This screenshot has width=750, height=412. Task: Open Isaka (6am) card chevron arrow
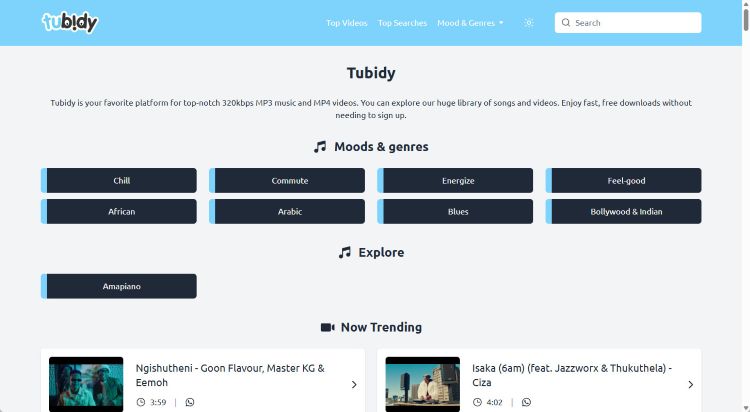click(690, 384)
